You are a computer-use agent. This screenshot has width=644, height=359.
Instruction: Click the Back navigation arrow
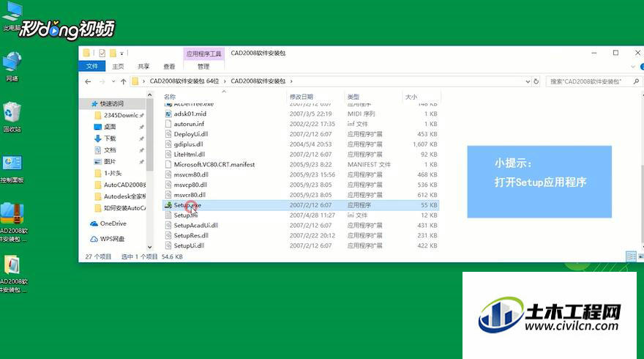(x=88, y=81)
